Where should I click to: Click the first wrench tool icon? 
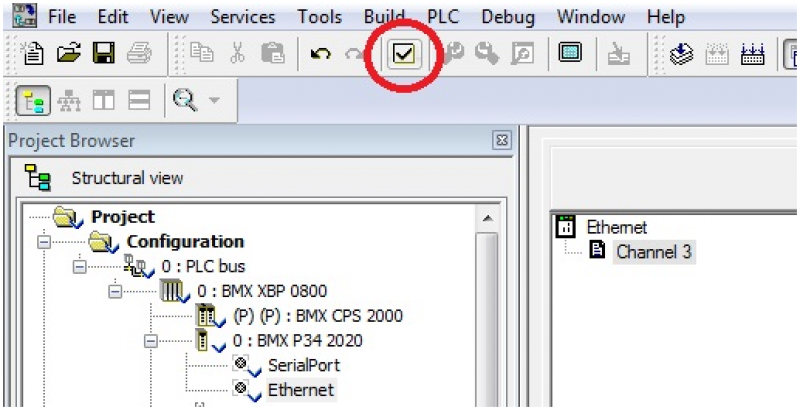(x=453, y=53)
